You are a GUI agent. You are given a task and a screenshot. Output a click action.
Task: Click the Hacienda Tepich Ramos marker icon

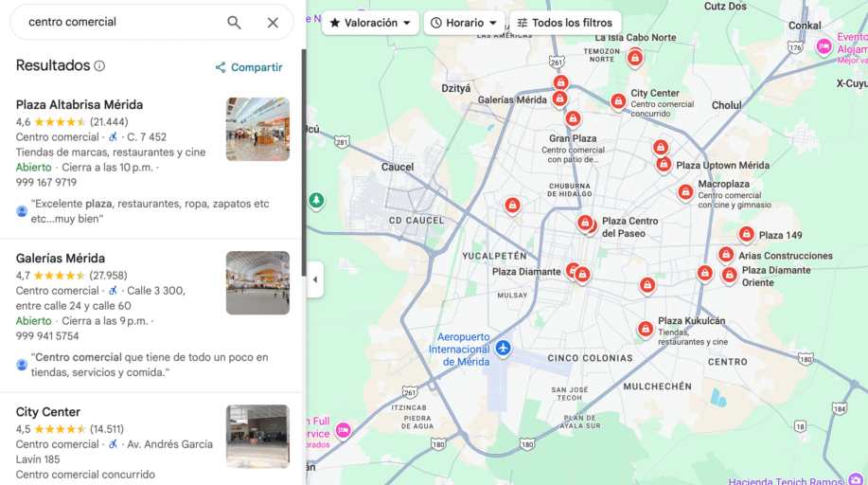pos(856,479)
